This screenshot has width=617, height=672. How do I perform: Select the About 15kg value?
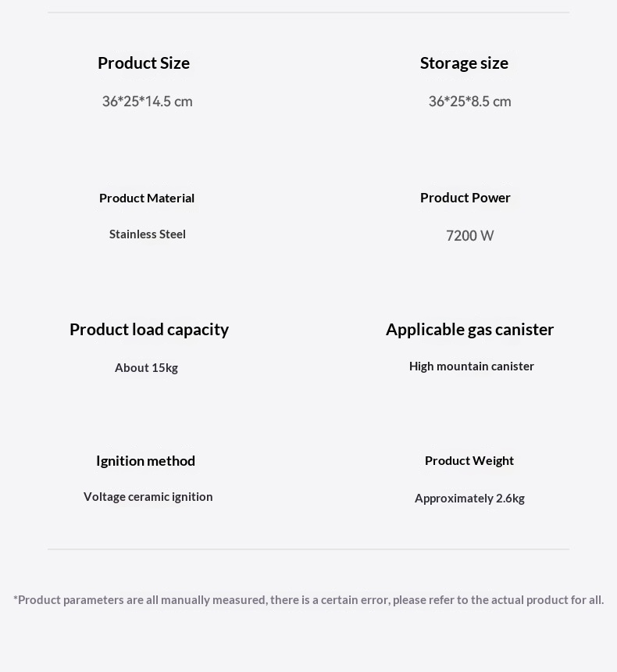(146, 368)
